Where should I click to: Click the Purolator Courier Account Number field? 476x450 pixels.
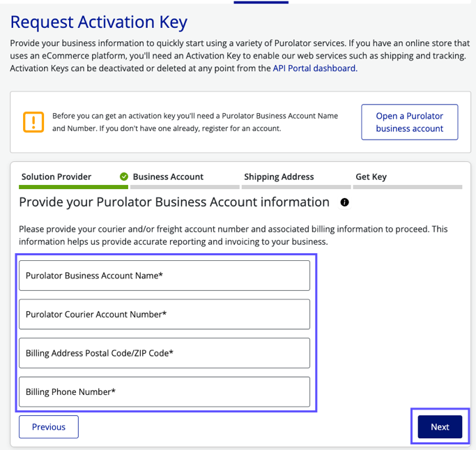pos(164,314)
